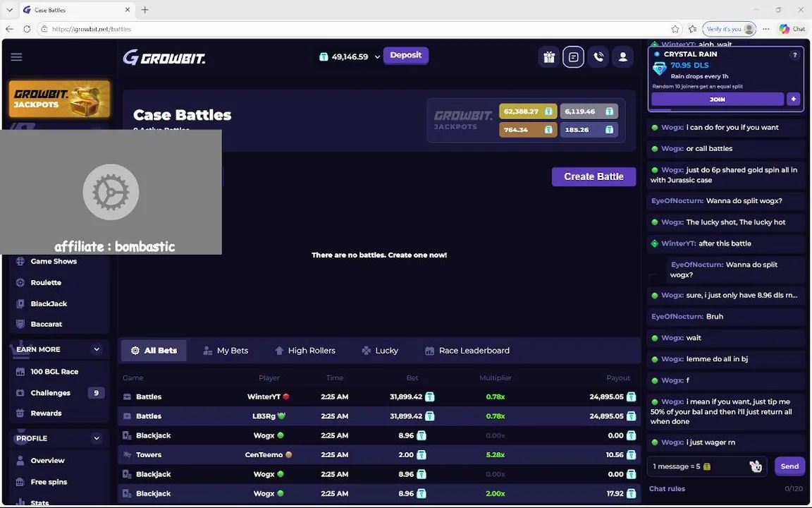The height and width of the screenshot is (508, 812).
Task: Open browser favorites list icon
Action: (x=693, y=29)
